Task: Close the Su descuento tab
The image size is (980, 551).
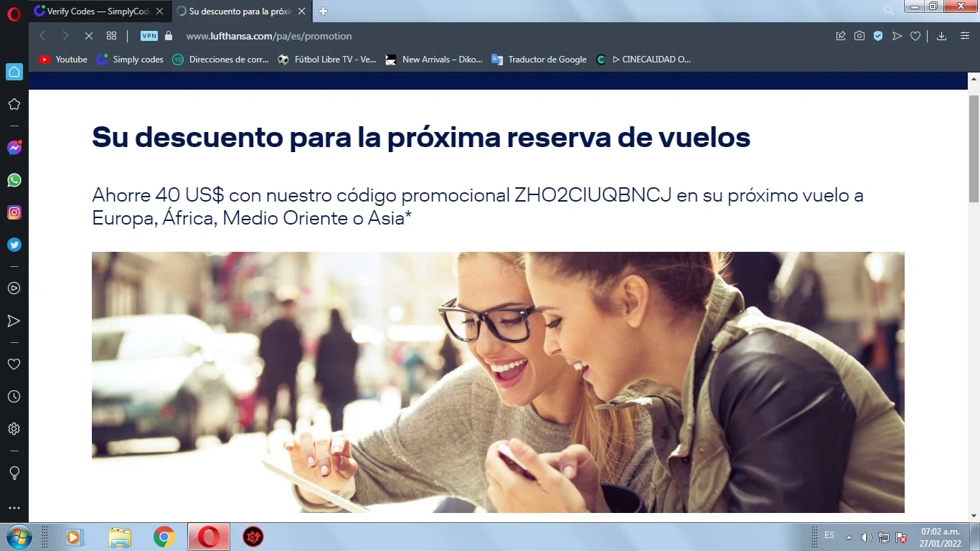Action: point(302,11)
